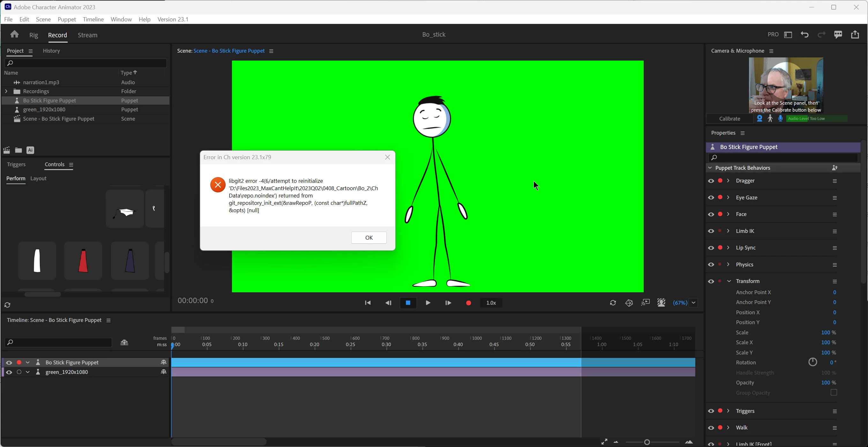Open the share/export icon in the top right

pos(855,34)
